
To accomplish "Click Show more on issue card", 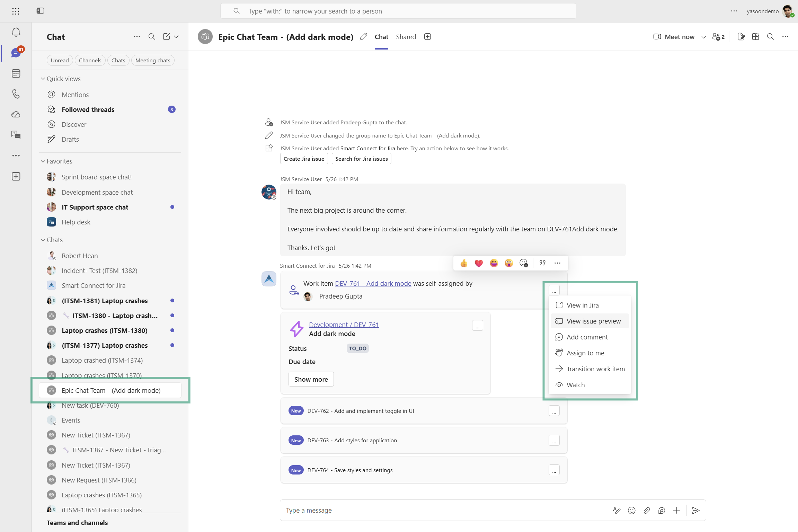I will pos(311,379).
